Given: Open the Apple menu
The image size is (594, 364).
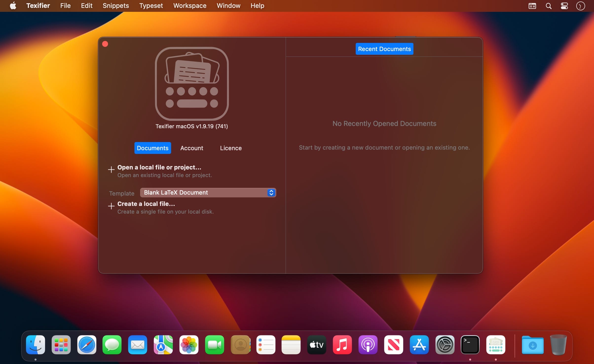Looking at the screenshot, I should pos(13,5).
